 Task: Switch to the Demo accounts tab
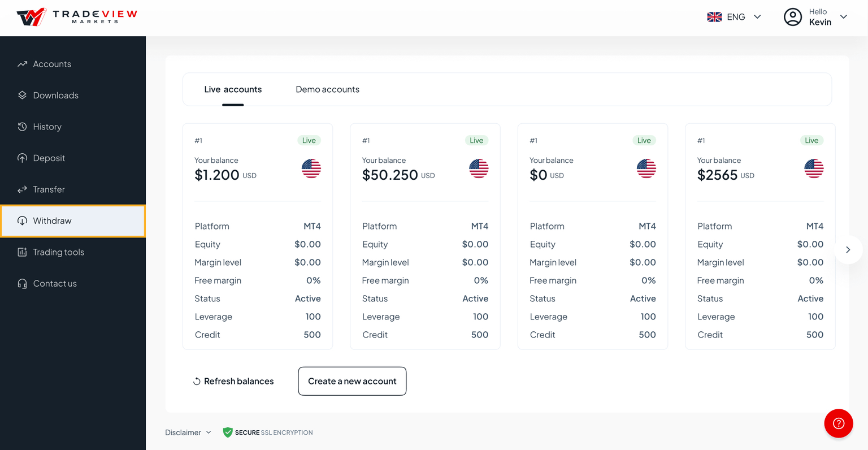pos(327,89)
